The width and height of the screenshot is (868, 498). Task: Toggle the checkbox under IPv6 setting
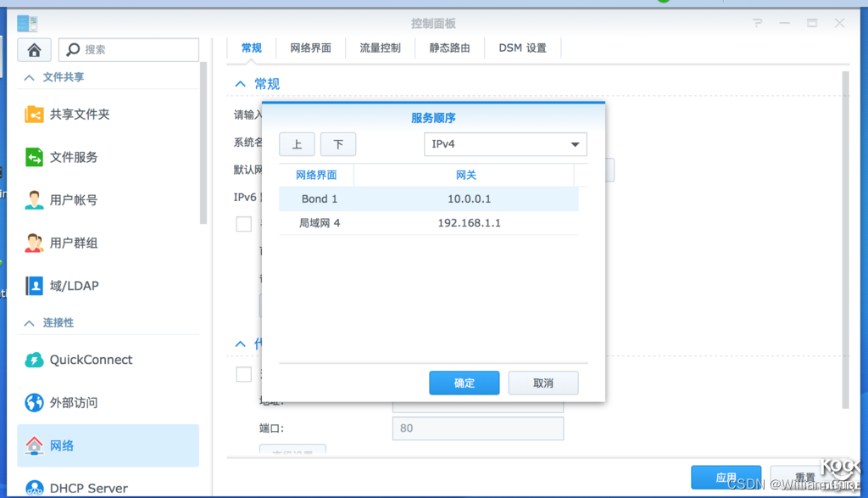tap(244, 224)
